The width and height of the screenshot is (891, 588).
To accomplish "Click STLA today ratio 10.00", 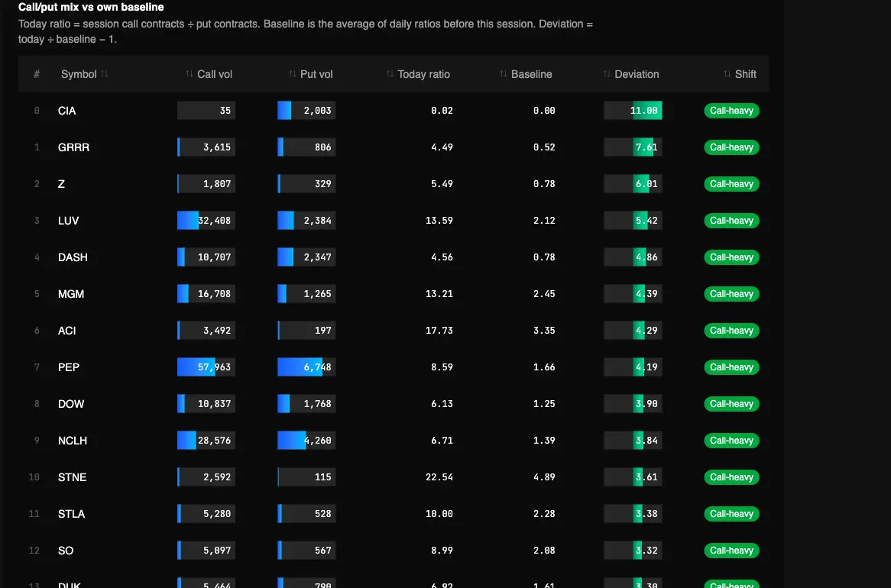I will (439, 514).
